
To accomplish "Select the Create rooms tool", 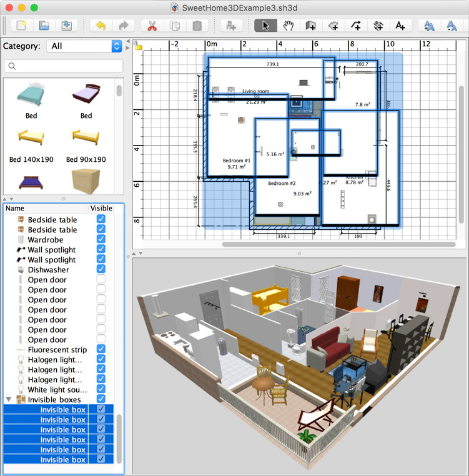I will (333, 26).
